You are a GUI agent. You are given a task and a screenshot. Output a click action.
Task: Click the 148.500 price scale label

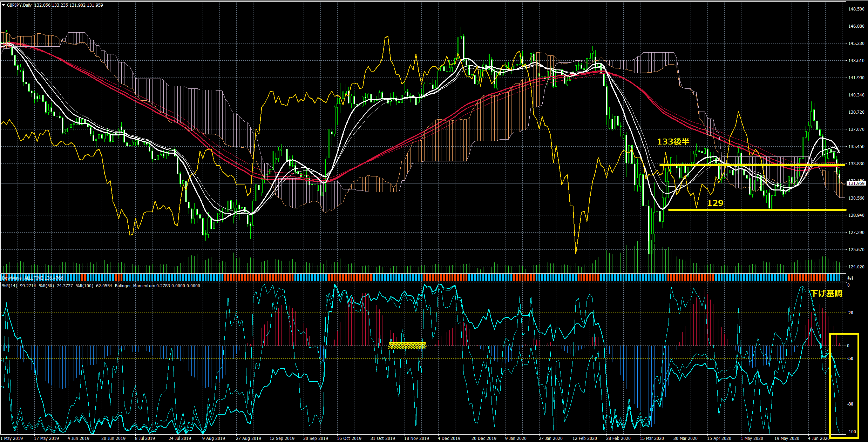(856, 9)
